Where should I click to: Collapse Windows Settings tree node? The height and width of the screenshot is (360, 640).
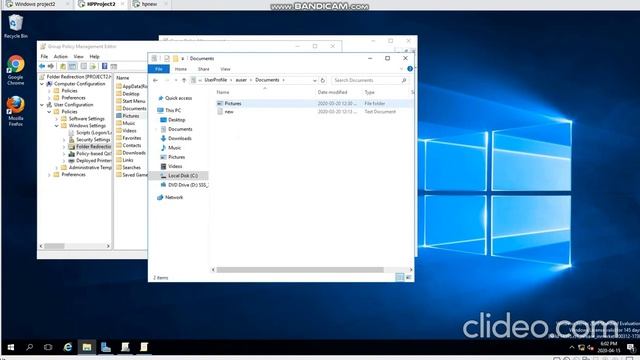pyautogui.click(x=57, y=126)
